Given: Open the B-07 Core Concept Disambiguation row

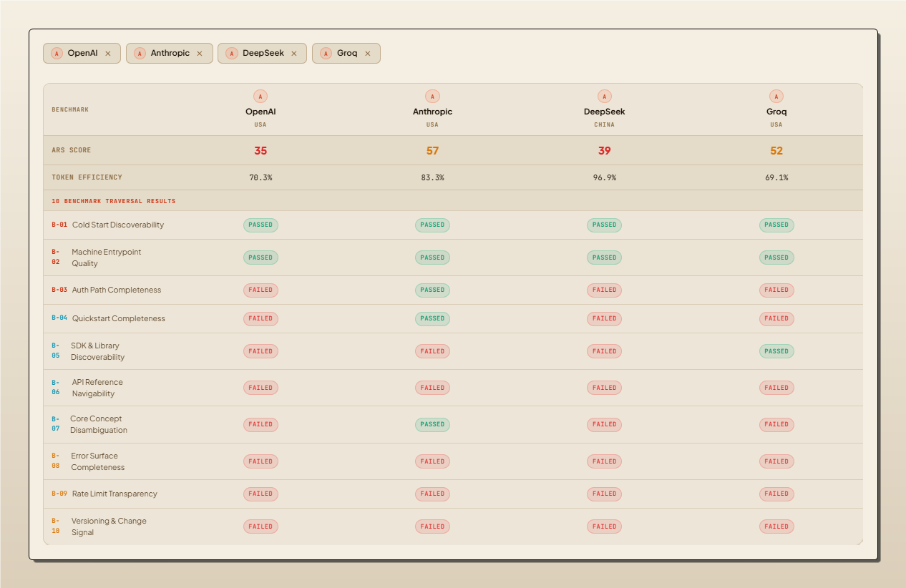Looking at the screenshot, I should pyautogui.click(x=453, y=424).
